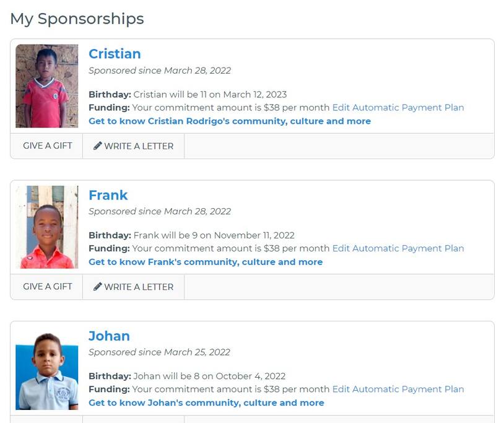Image resolution: width=504 pixels, height=423 pixels.
Task: Click empty action bar area in Cristian's card
Action: (x=338, y=146)
